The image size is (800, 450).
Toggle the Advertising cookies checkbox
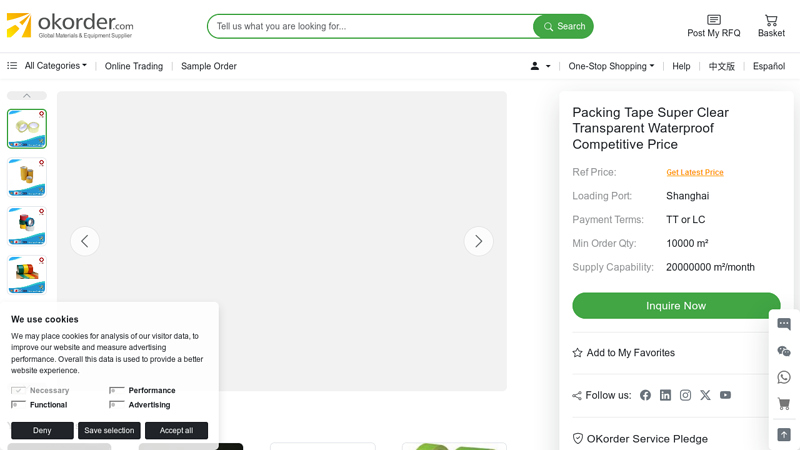[117, 405]
